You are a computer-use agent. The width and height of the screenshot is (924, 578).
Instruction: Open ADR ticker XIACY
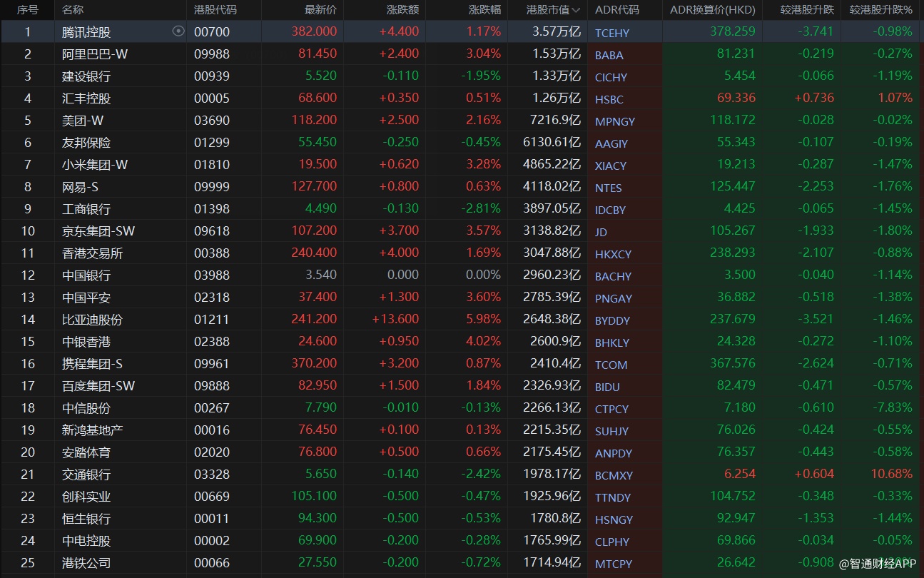(x=611, y=166)
